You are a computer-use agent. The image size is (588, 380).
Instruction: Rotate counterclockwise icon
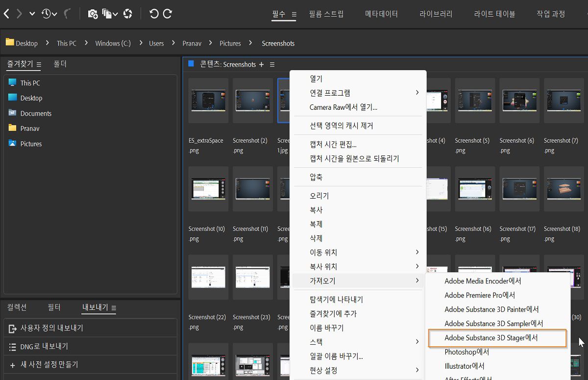point(154,14)
